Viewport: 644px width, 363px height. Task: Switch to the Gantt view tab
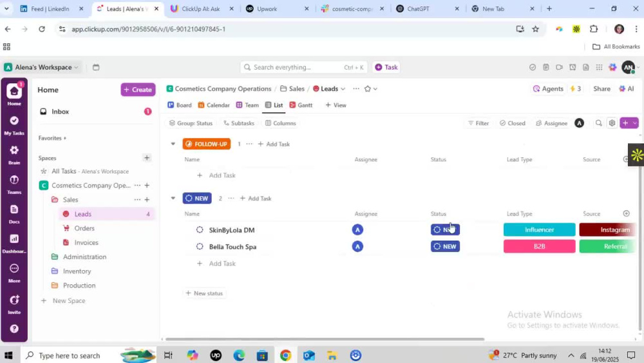(x=301, y=105)
